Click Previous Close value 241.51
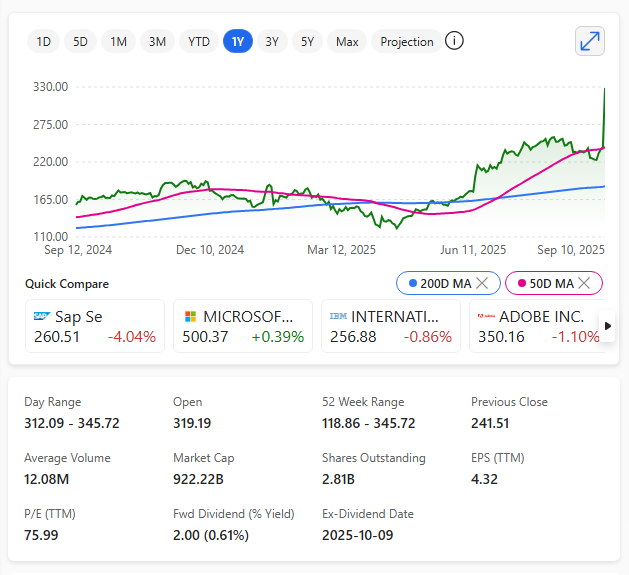Image resolution: width=629 pixels, height=575 pixels. [x=490, y=423]
